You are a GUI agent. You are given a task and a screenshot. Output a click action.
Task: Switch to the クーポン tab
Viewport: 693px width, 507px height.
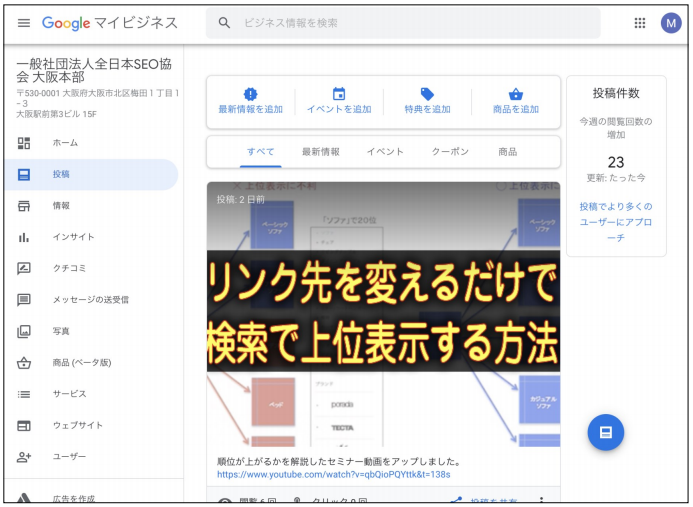450,152
